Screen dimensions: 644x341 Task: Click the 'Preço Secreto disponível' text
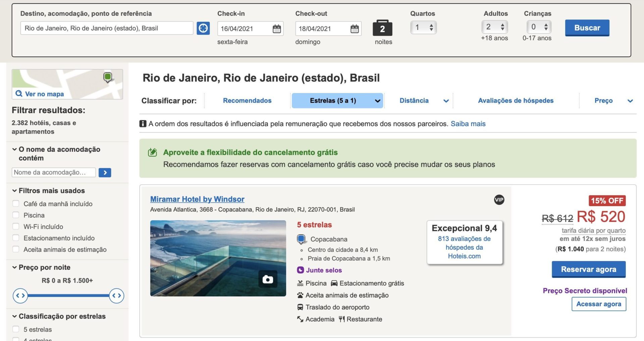[x=585, y=291]
